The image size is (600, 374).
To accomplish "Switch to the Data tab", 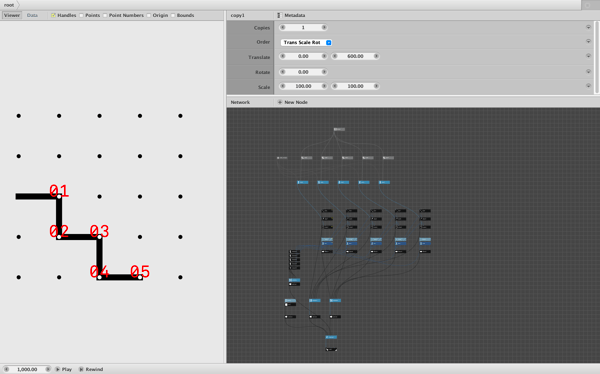I will pyautogui.click(x=32, y=15).
